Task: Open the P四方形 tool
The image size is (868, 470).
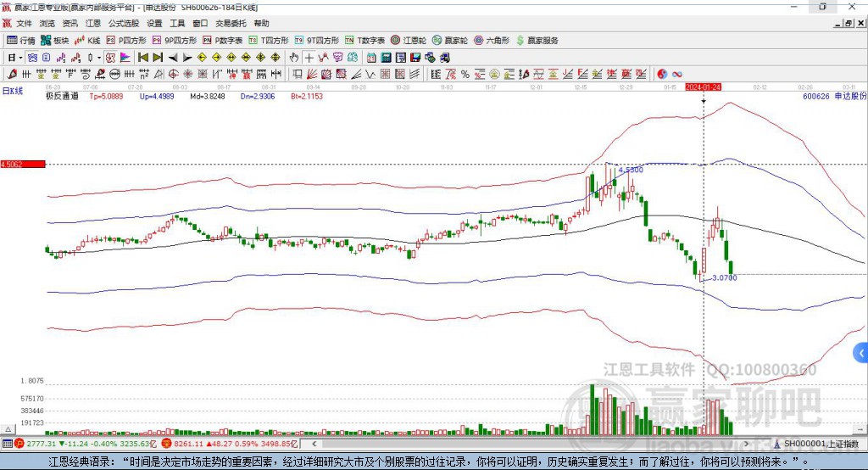Action: click(126, 41)
